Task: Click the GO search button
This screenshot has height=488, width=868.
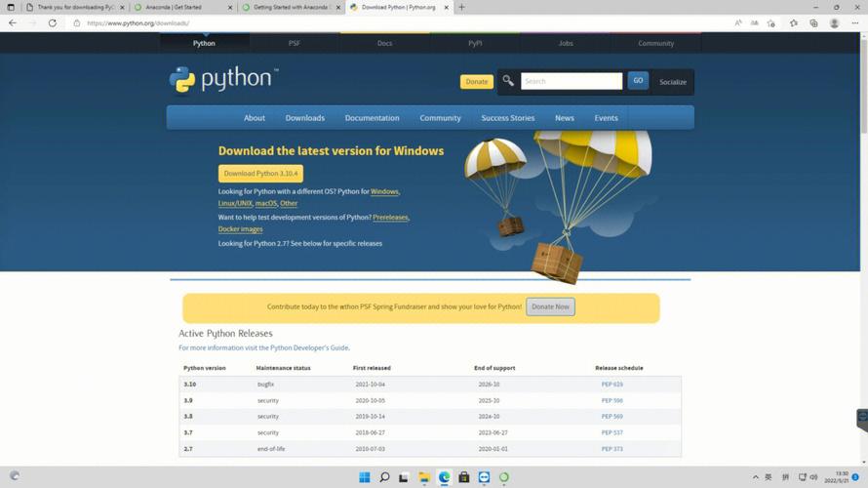Action: (x=638, y=81)
